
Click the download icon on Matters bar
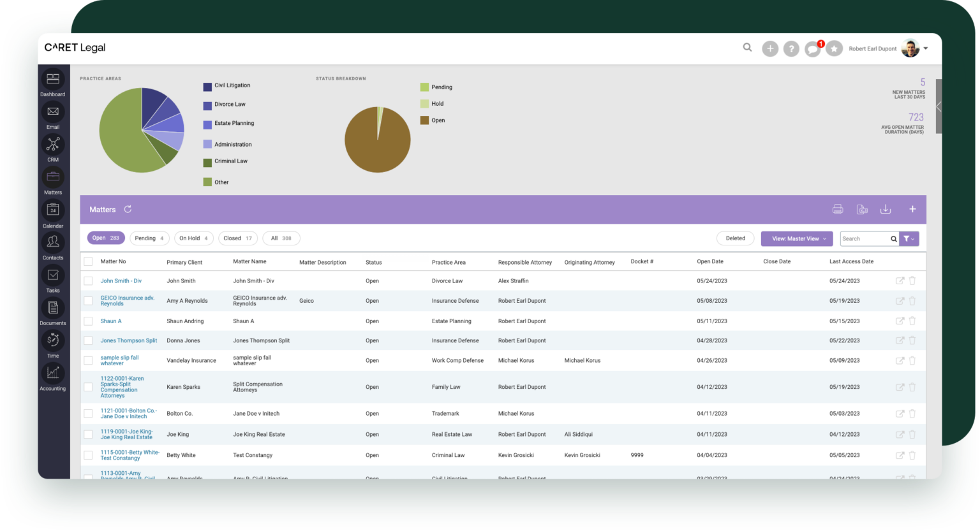pos(886,208)
